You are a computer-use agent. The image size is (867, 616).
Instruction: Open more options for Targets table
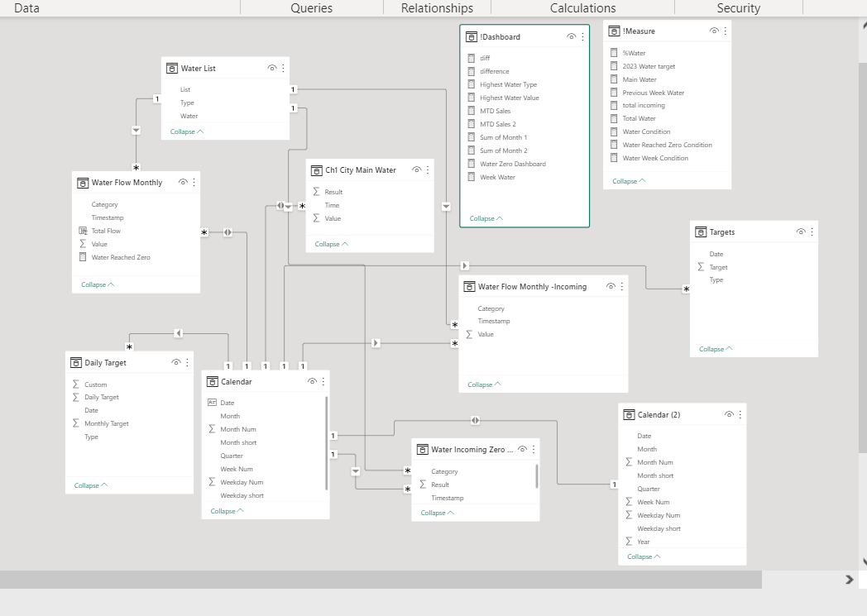pos(812,232)
